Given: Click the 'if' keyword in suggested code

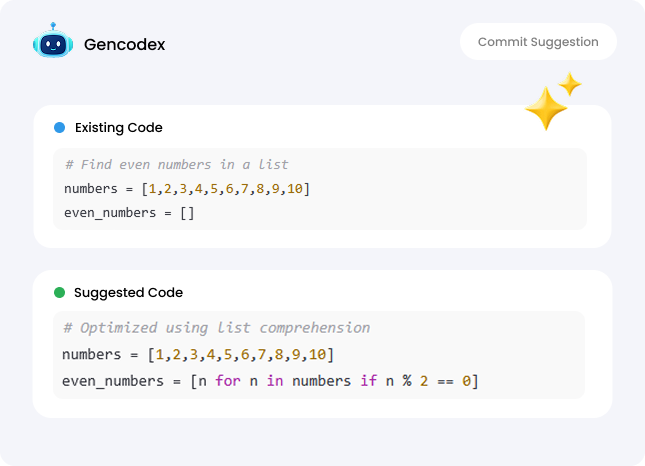Looking at the screenshot, I should (369, 381).
